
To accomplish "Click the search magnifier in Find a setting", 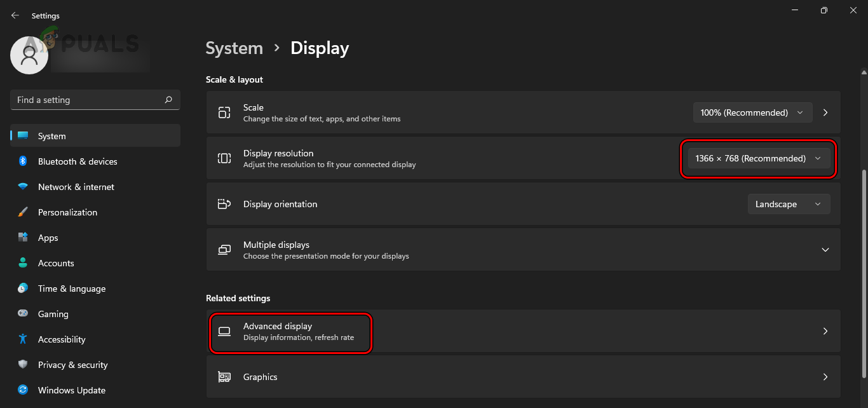I will [168, 100].
